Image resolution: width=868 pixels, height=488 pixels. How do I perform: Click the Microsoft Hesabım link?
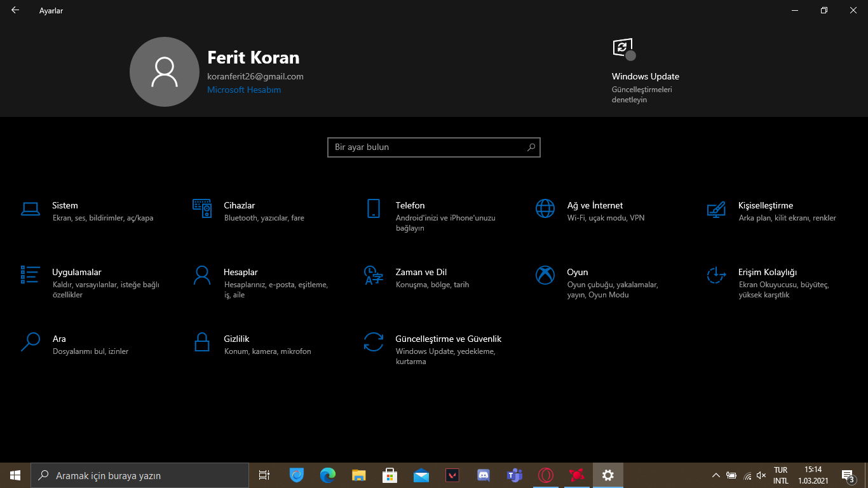click(x=244, y=90)
